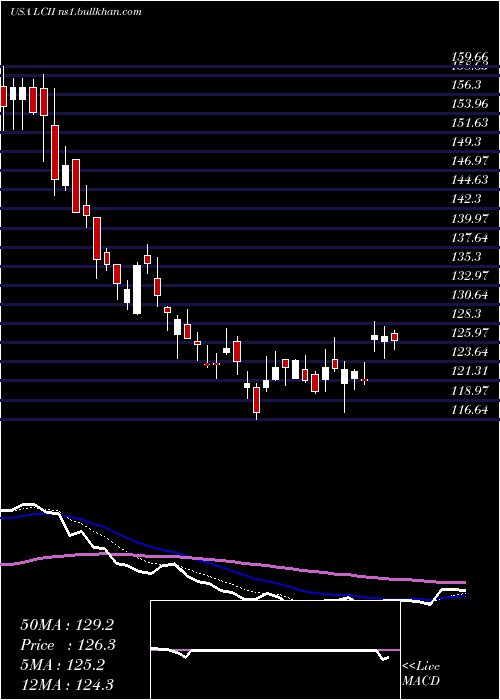This screenshot has height=700, width=500.
Task: Click the <<Live MACD label
Action: tap(421, 673)
